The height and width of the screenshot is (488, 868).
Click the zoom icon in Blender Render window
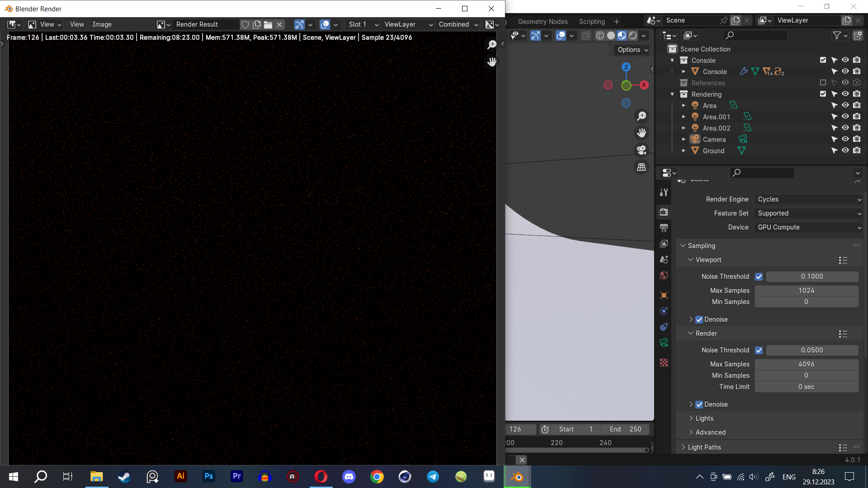(x=492, y=45)
